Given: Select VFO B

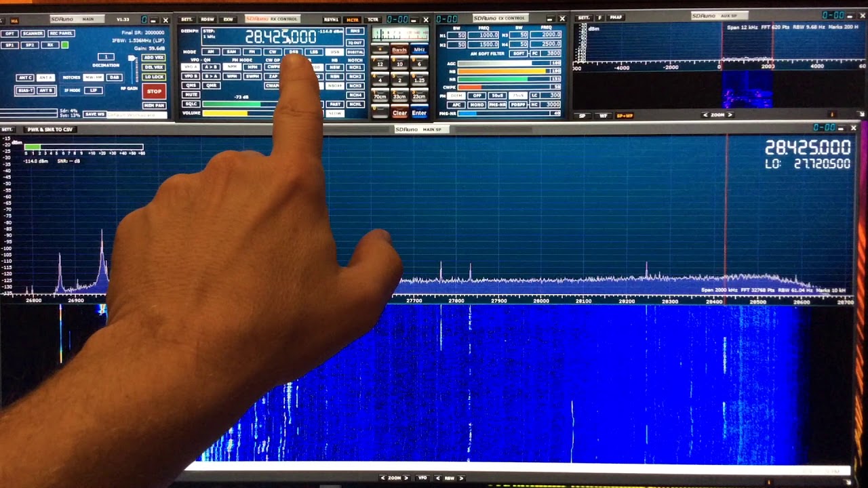Looking at the screenshot, I should (191, 76).
